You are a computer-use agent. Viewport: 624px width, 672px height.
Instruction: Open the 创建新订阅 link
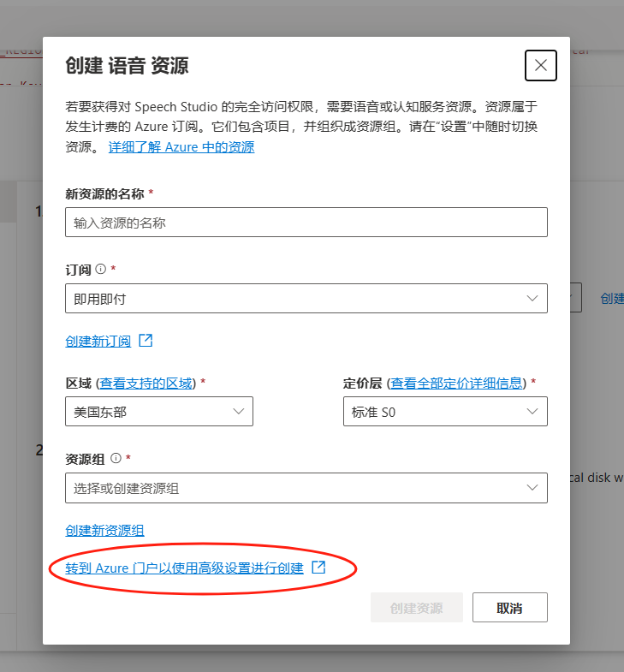pos(98,342)
